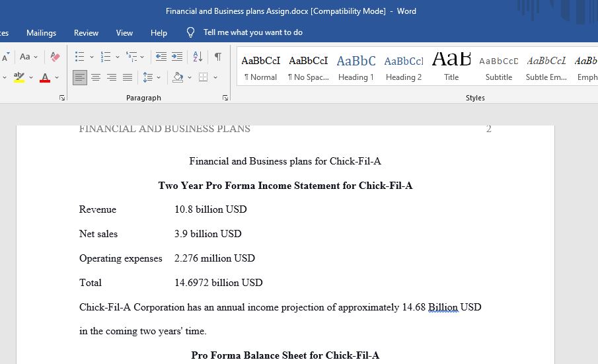Click the value 2.276 million USD
598x364 pixels.
point(215,258)
